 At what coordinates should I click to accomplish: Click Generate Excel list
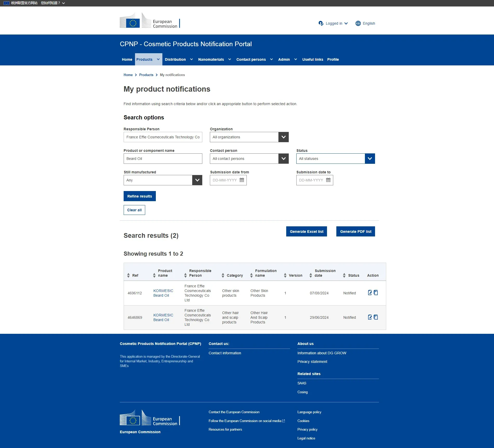pos(306,232)
